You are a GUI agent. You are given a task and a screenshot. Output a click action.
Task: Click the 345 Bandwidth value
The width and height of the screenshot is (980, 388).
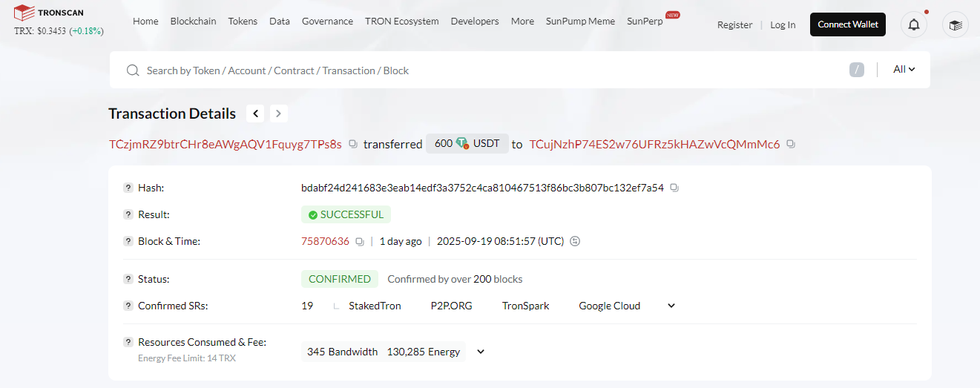[x=342, y=352]
